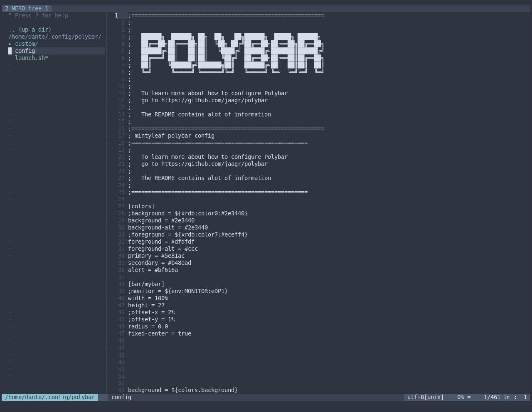Open the custom/ directory in NERDTree
Image resolution: width=532 pixels, height=412 pixels.
click(x=27, y=44)
